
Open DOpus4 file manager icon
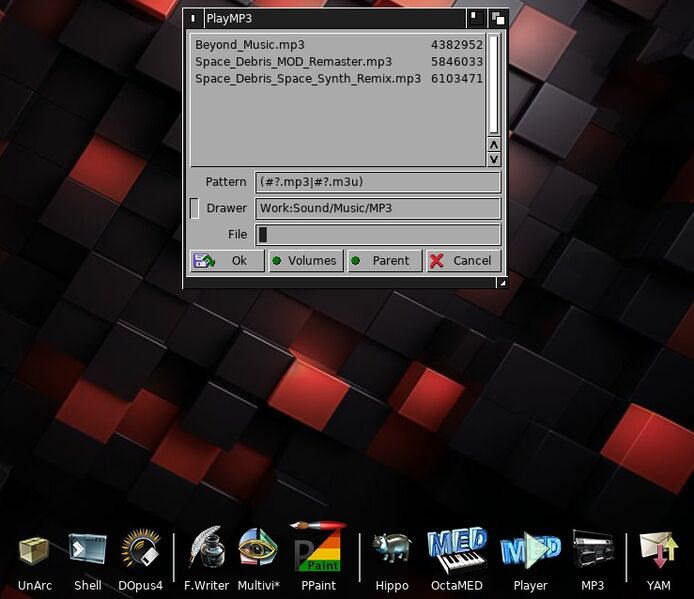point(141,552)
